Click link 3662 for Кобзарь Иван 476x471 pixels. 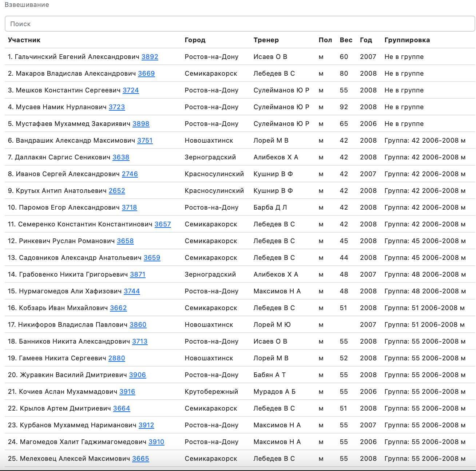click(118, 308)
